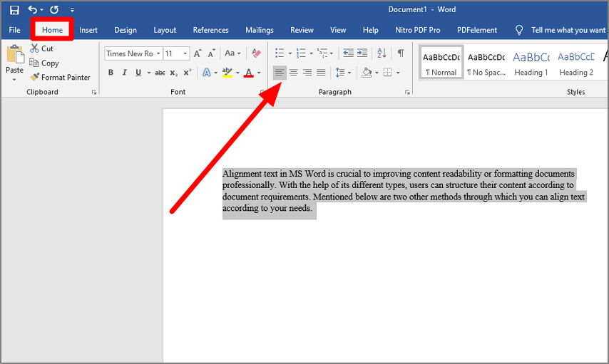Apply the Heading 2 style
The height and width of the screenshot is (364, 609).
[x=576, y=63]
